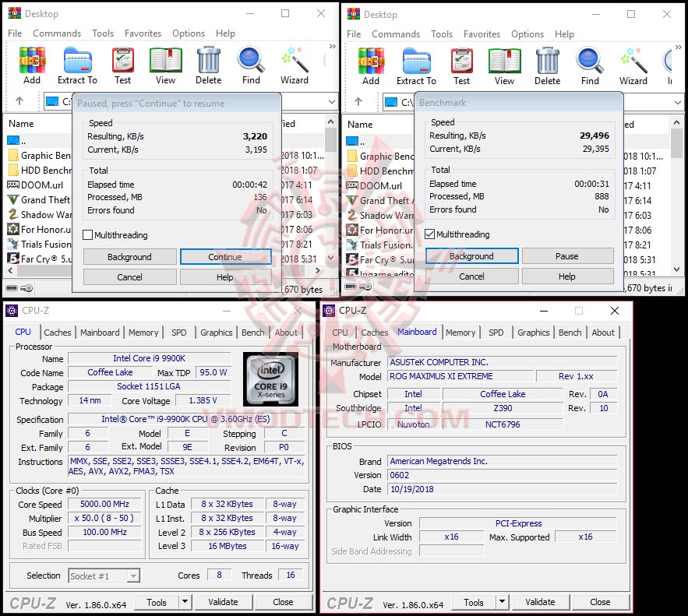Open Commands menu in left WinRAR window
688x616 pixels.
[x=57, y=33]
